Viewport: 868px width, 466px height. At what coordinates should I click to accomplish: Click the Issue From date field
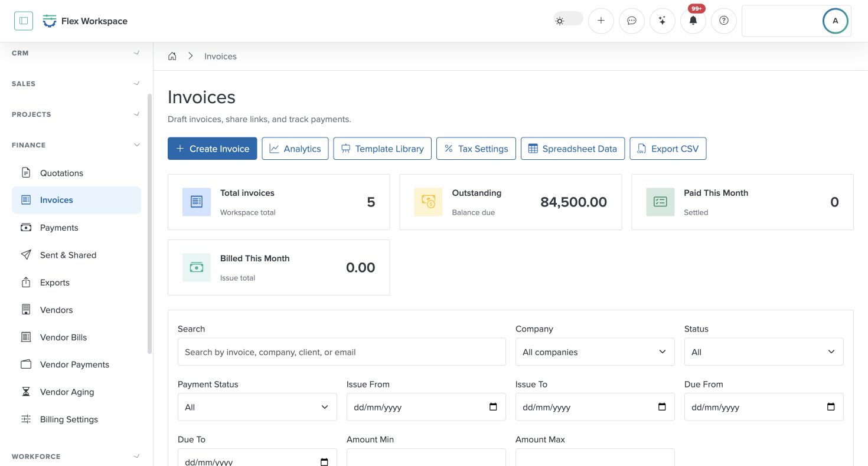pos(426,407)
